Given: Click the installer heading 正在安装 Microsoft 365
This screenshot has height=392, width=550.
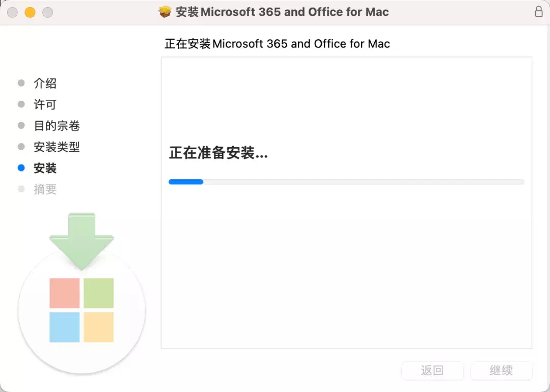Looking at the screenshot, I should [x=277, y=44].
